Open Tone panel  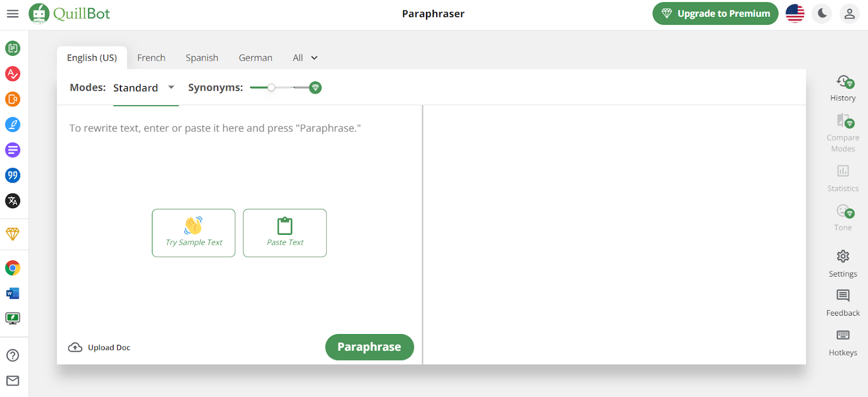pos(843,218)
